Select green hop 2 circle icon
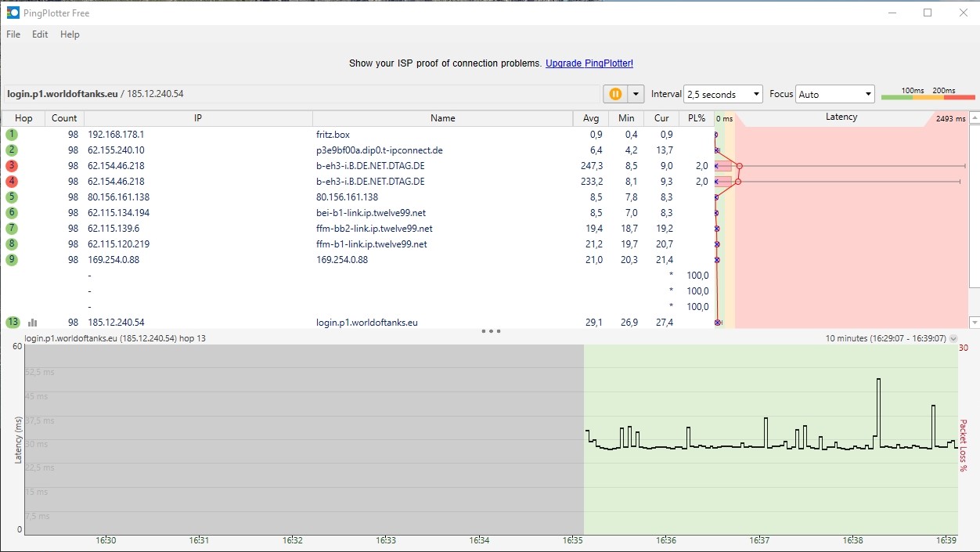The width and height of the screenshot is (980, 552). pos(12,150)
